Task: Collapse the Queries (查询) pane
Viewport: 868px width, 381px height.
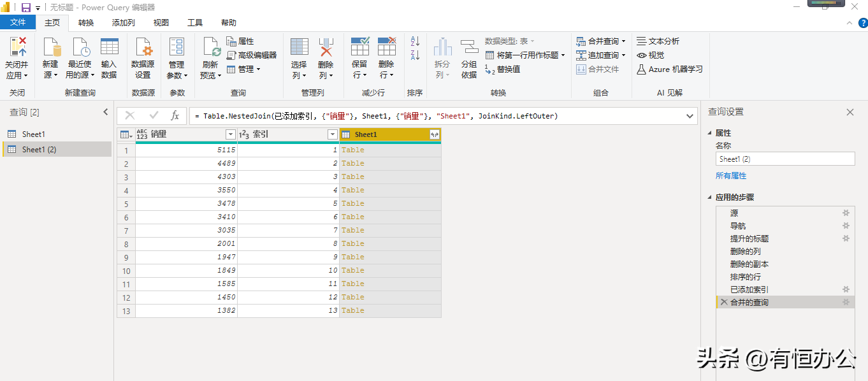Action: (x=106, y=112)
